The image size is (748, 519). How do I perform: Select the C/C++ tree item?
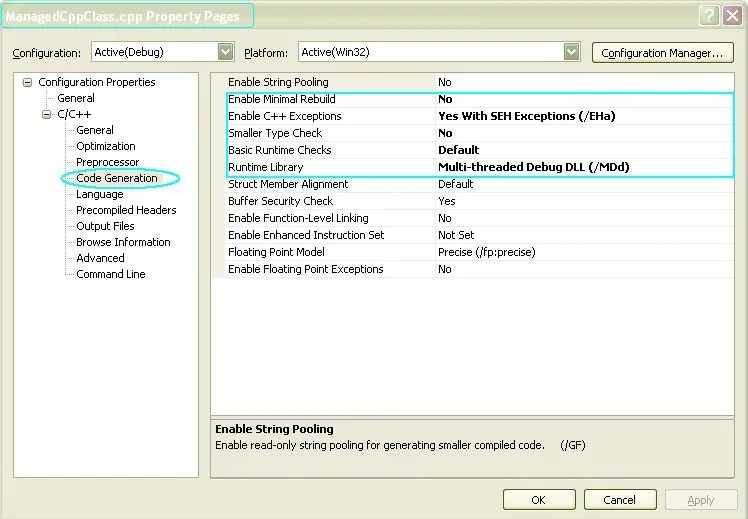[74, 114]
